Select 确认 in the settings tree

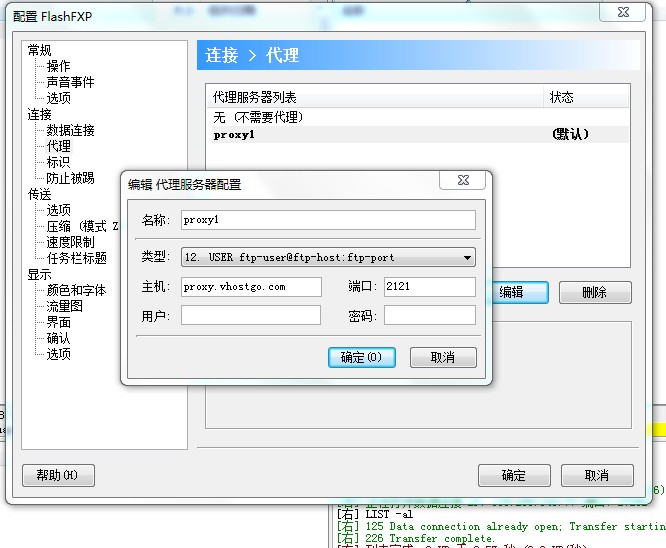pos(58,338)
